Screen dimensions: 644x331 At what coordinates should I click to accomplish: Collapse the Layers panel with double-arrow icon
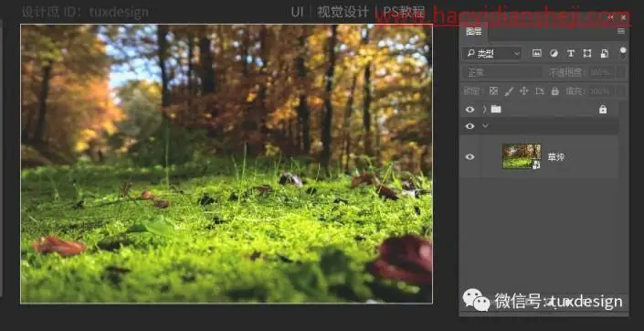coord(611,17)
